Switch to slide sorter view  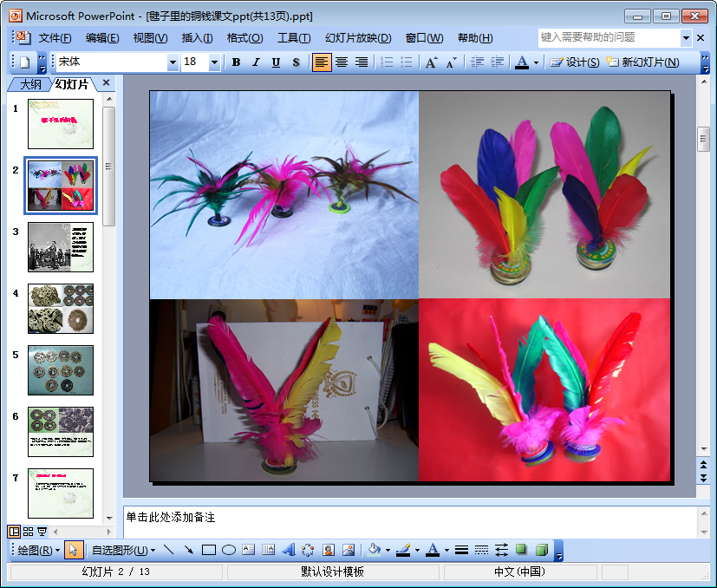click(28, 532)
